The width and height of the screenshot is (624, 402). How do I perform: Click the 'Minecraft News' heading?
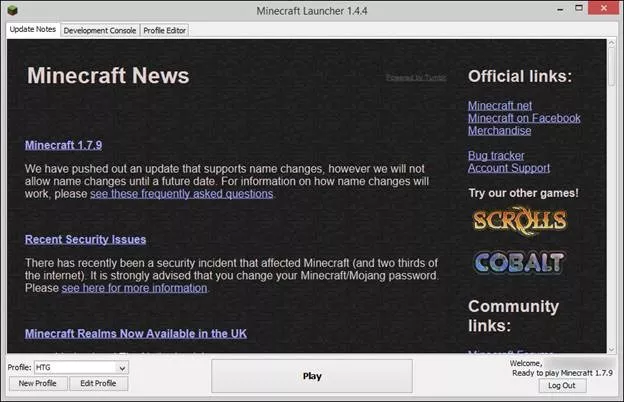[x=108, y=76]
